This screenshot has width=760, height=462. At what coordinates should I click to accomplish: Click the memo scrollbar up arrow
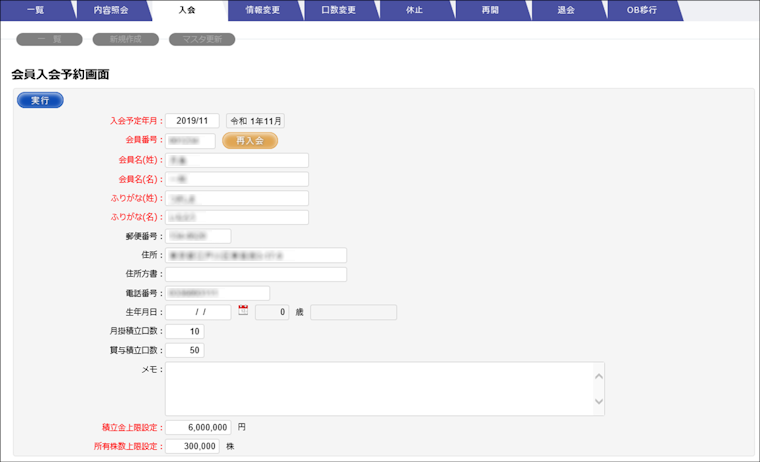(x=598, y=376)
